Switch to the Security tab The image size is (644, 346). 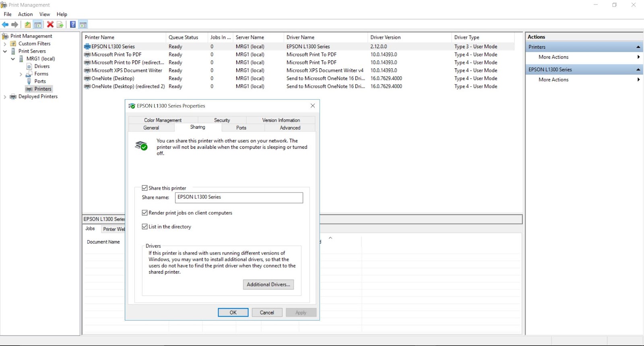coord(222,120)
